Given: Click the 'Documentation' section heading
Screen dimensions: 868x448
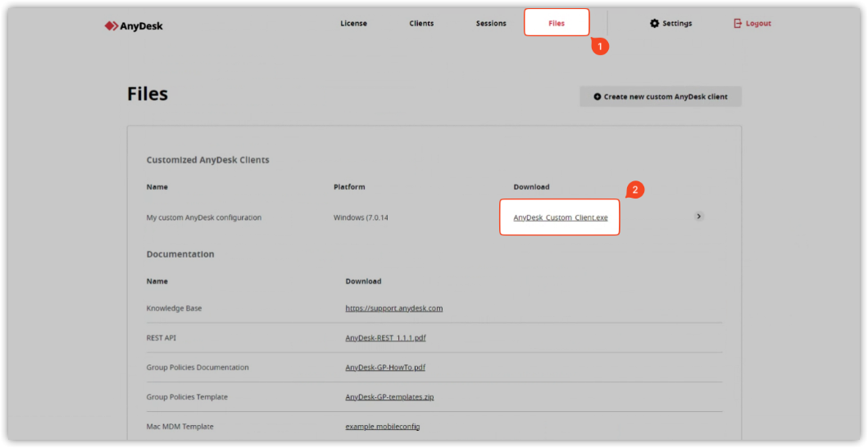Looking at the screenshot, I should pos(180,254).
